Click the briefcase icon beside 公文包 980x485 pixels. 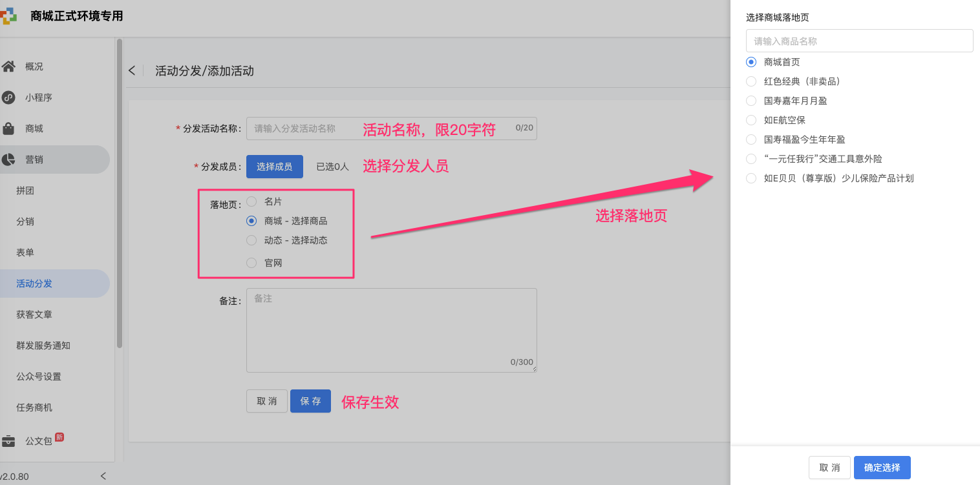coord(8,441)
